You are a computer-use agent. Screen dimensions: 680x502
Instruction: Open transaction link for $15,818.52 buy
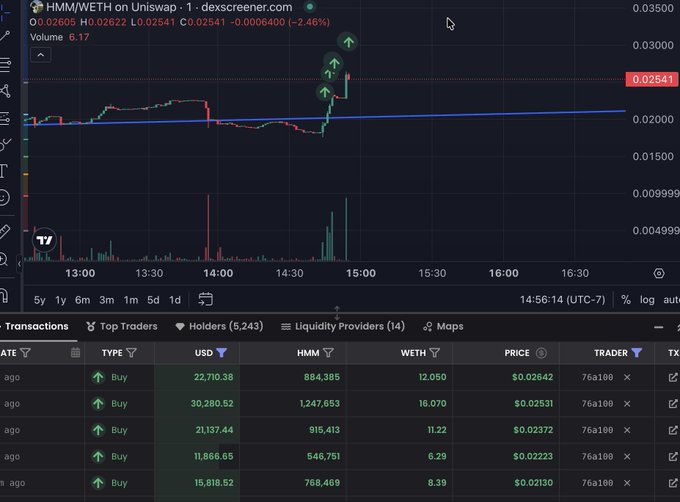coord(673,483)
